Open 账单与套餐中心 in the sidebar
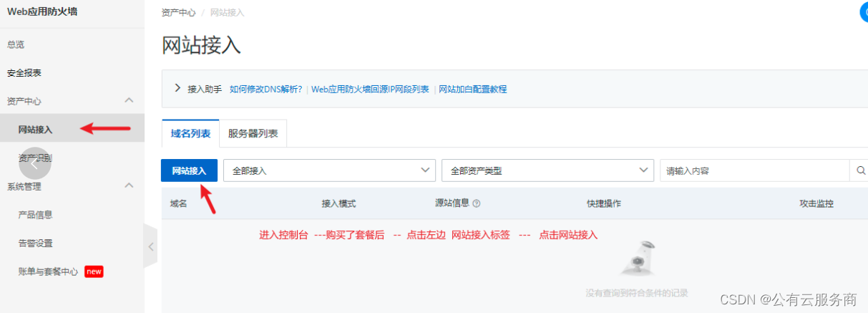Viewport: 868px width, 313px height. (x=48, y=271)
